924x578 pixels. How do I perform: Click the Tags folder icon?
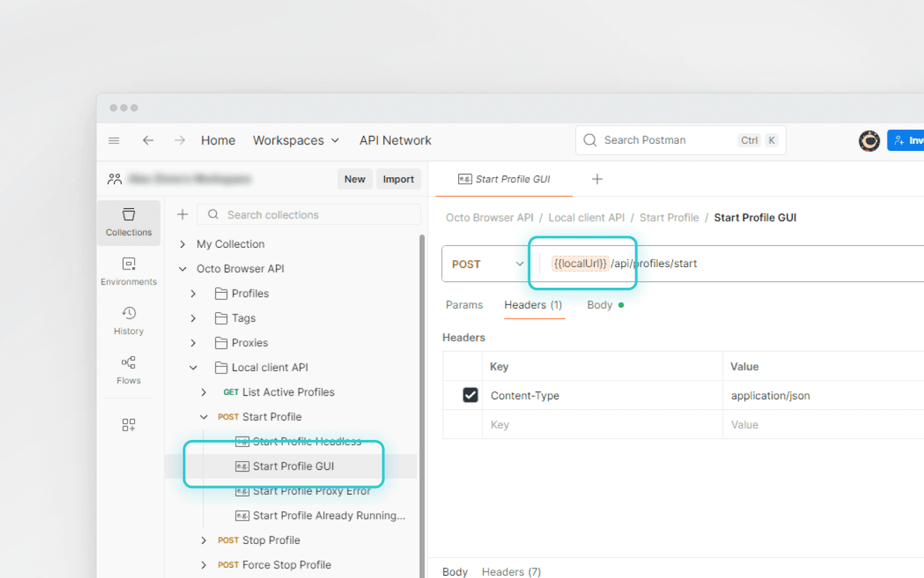pos(221,319)
